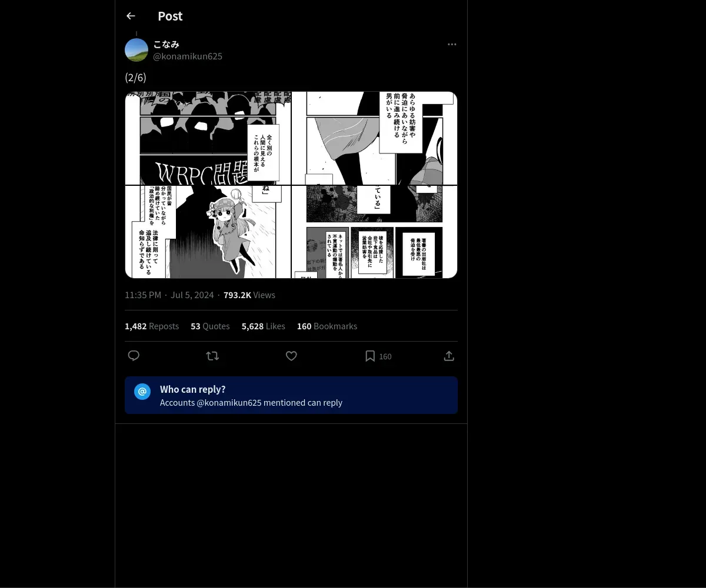706x588 pixels.
Task: Click the reply speech bubble icon
Action: click(x=134, y=356)
